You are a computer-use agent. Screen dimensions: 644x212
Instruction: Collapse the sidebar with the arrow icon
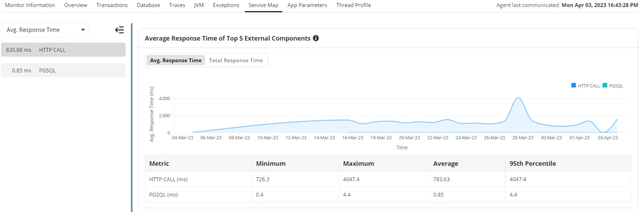[x=119, y=30]
